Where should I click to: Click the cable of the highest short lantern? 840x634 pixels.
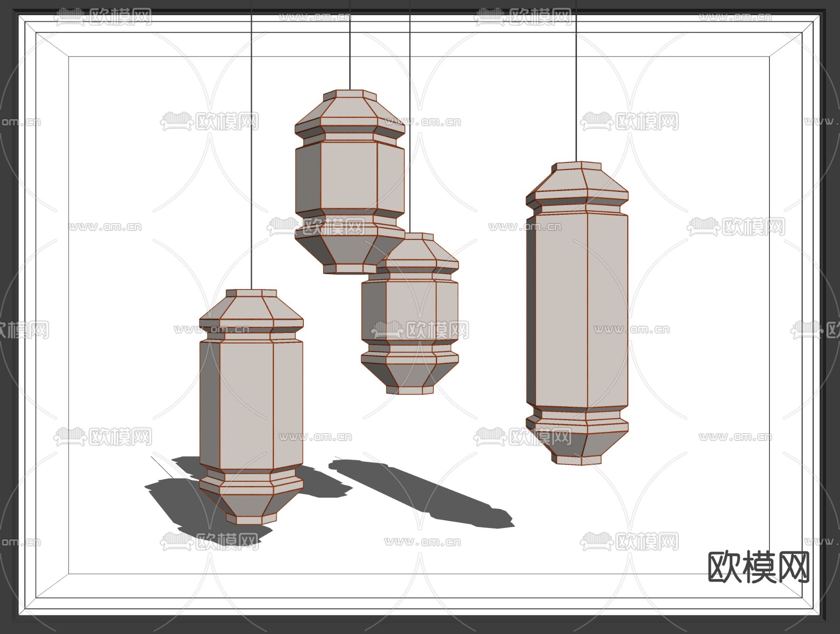pos(350,47)
